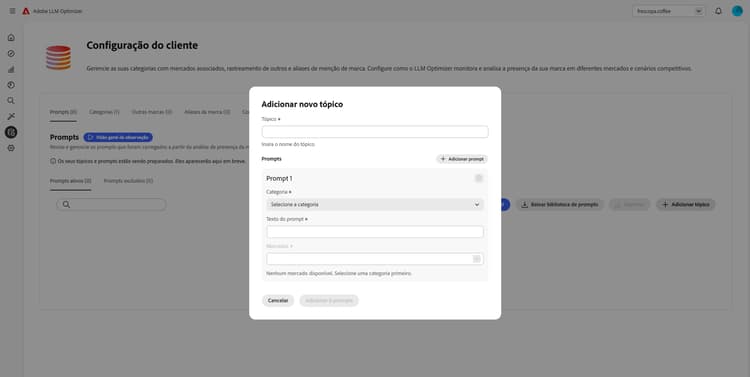Viewport: 750px width, 377px height.
Task: Click the blue video overview badge
Action: click(x=118, y=137)
